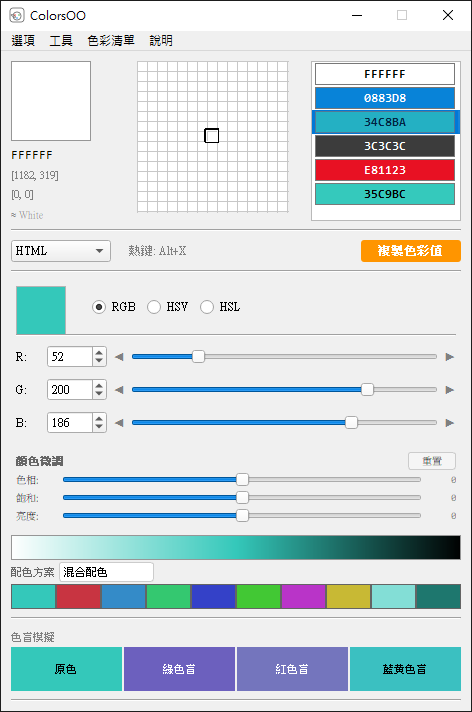Select E81123 in the color list
472x712 pixels.
click(385, 170)
